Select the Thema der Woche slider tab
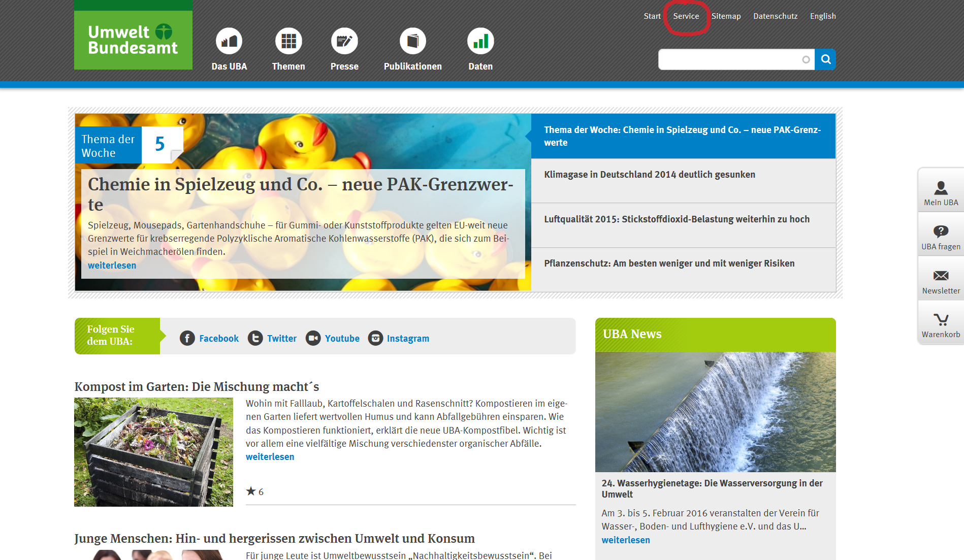Screen dimensions: 964x560 (x=683, y=136)
